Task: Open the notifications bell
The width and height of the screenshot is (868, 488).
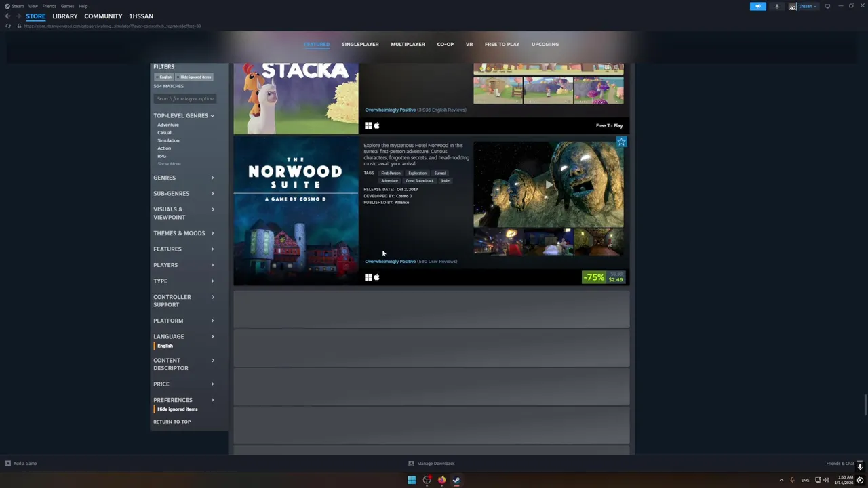Action: (x=777, y=6)
